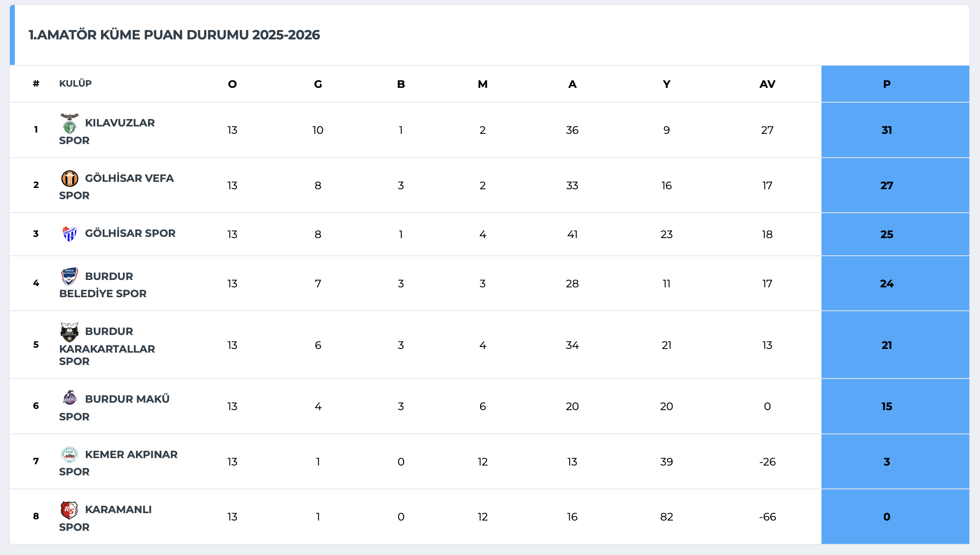The image size is (980, 555).
Task: Click the AV goal difference column header
Action: pos(767,84)
